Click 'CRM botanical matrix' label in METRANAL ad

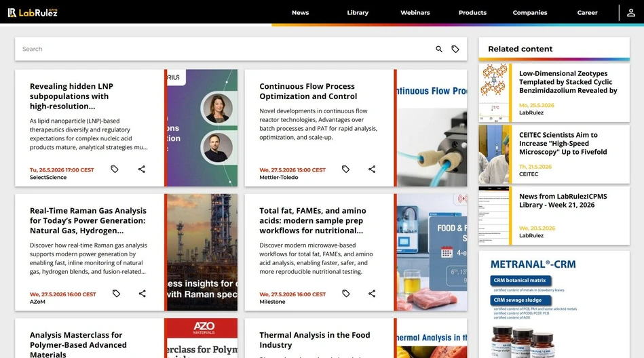point(520,281)
